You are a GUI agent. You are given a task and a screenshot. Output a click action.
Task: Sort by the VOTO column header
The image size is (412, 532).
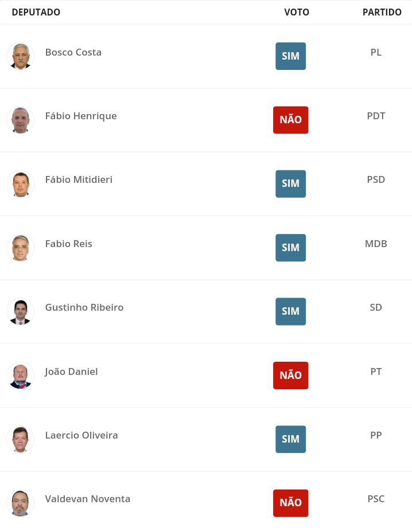point(297,12)
